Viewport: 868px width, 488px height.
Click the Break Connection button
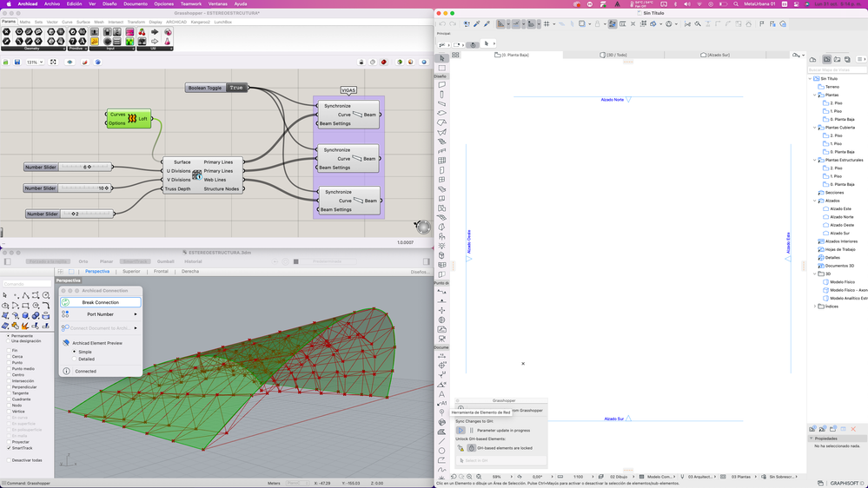pyautogui.click(x=101, y=302)
